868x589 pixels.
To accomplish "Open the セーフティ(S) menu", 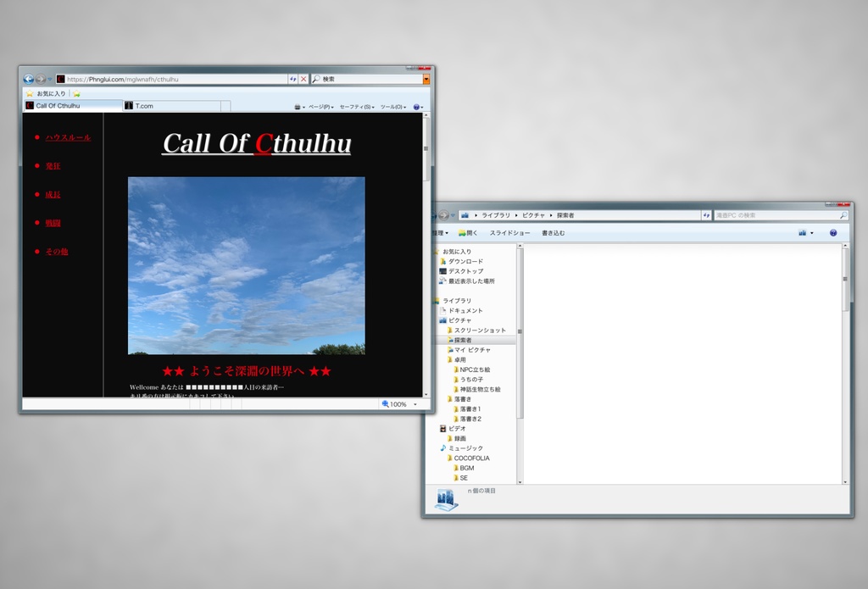I will pos(357,107).
